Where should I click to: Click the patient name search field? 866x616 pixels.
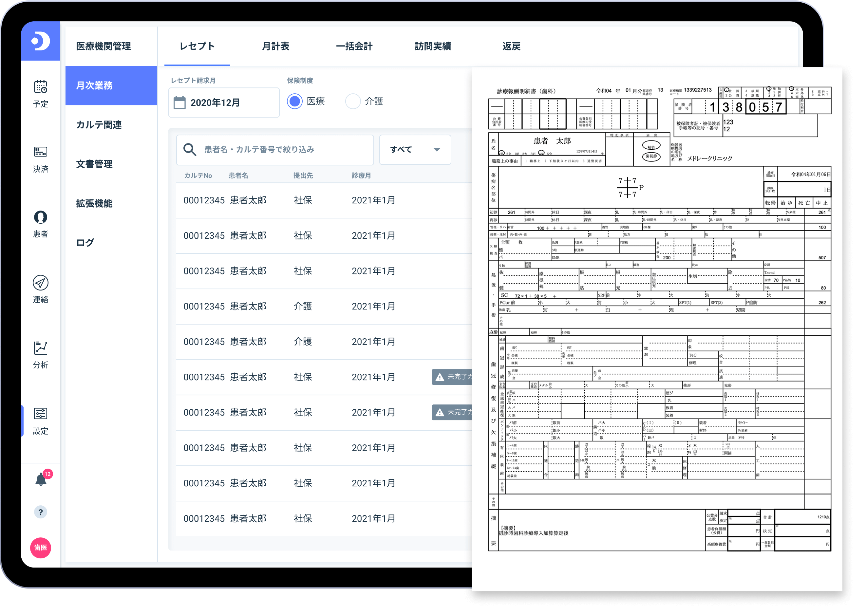(x=274, y=149)
